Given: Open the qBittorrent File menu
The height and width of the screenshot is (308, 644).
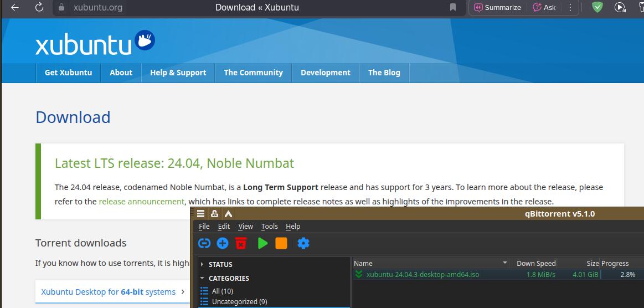Looking at the screenshot, I should (204, 226).
